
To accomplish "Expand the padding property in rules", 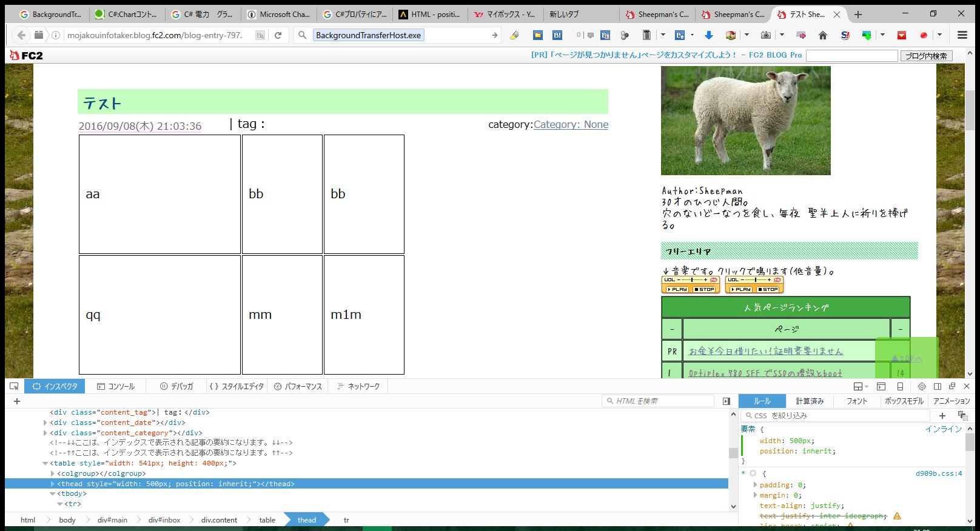I will point(755,485).
